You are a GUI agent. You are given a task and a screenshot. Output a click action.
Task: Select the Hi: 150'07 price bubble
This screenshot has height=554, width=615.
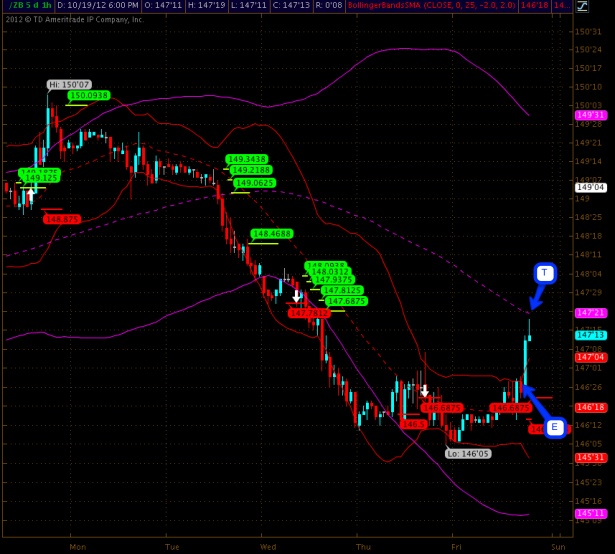click(x=69, y=85)
